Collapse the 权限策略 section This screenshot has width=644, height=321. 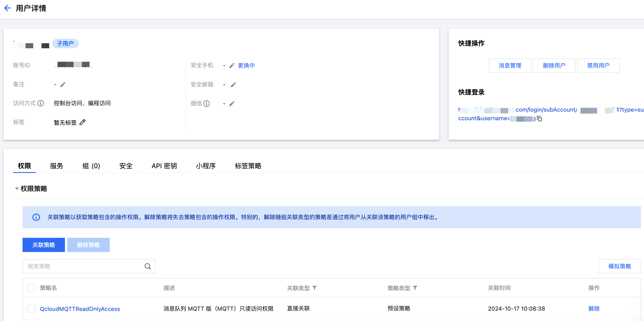17,189
